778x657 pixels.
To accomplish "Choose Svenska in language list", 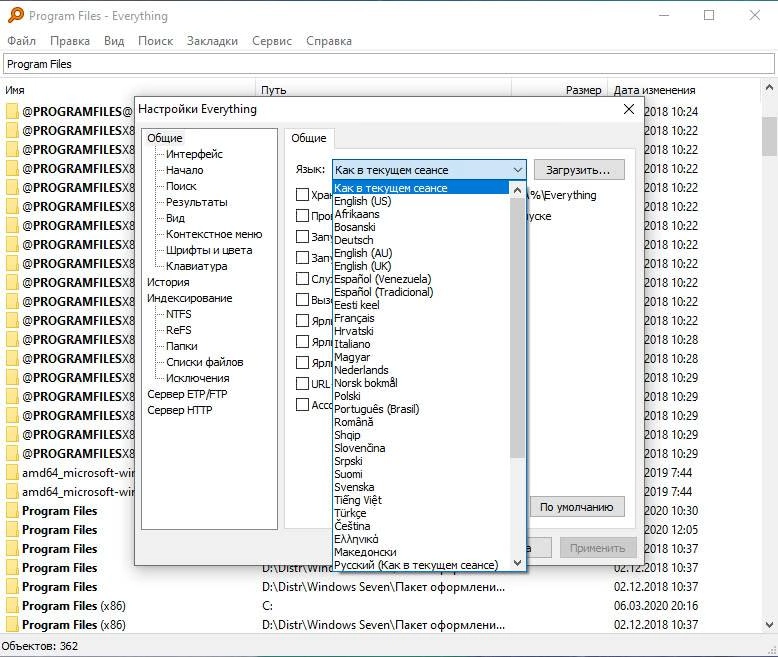I will [x=421, y=487].
